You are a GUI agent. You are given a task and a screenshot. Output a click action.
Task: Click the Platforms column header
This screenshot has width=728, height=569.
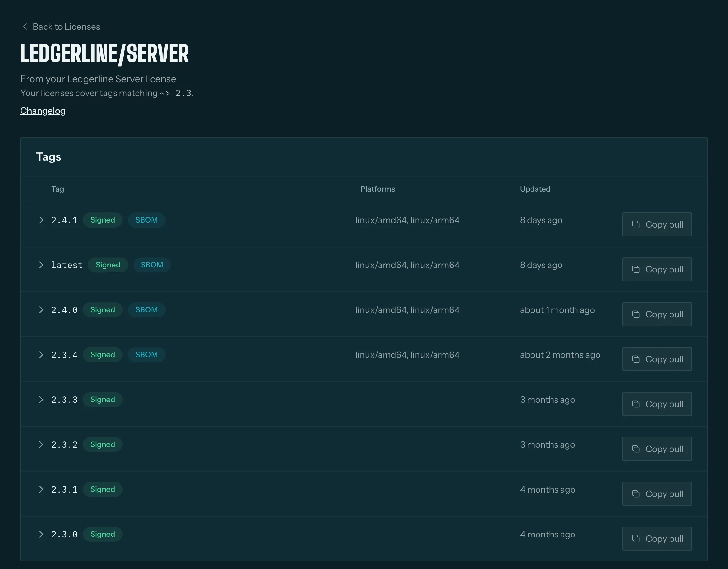[378, 189]
